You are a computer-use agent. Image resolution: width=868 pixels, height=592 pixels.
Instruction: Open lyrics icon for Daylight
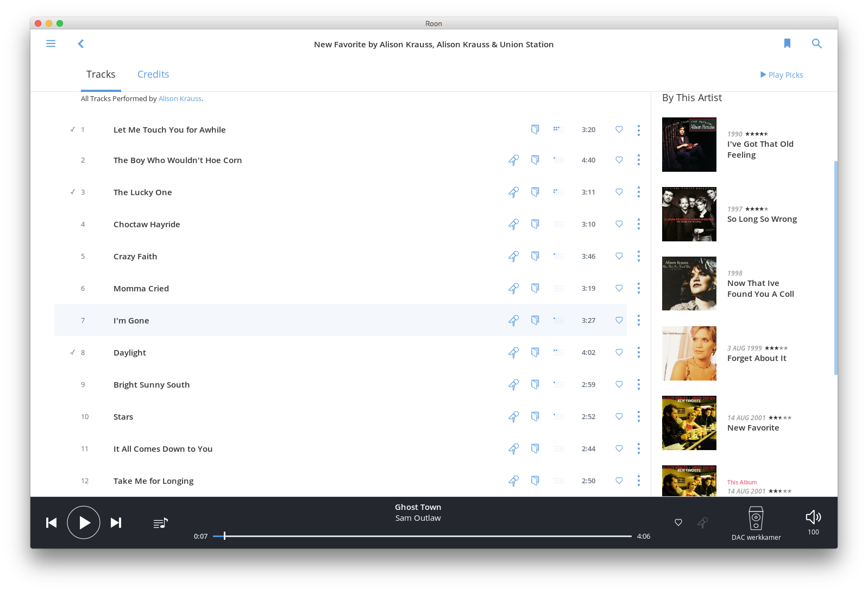(x=535, y=352)
